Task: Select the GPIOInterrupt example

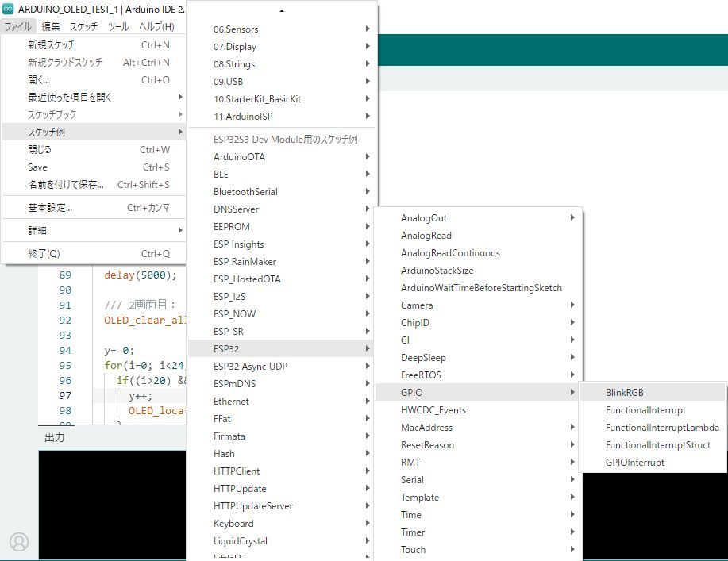Action: pos(634,463)
